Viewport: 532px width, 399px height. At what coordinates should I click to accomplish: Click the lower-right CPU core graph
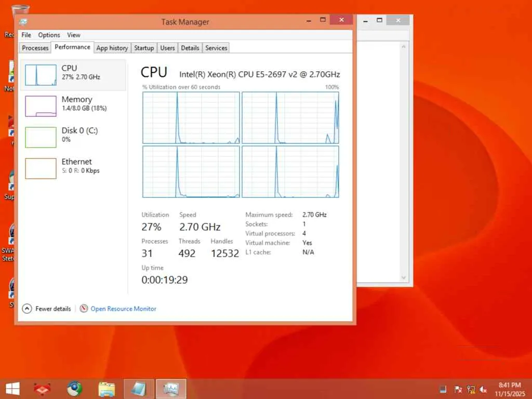pos(290,171)
